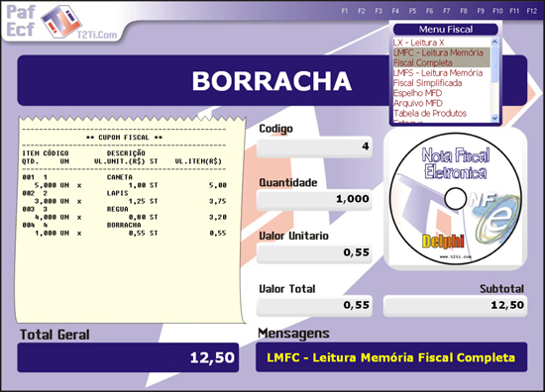Click the REGUA item line on receipt

pos(125,213)
